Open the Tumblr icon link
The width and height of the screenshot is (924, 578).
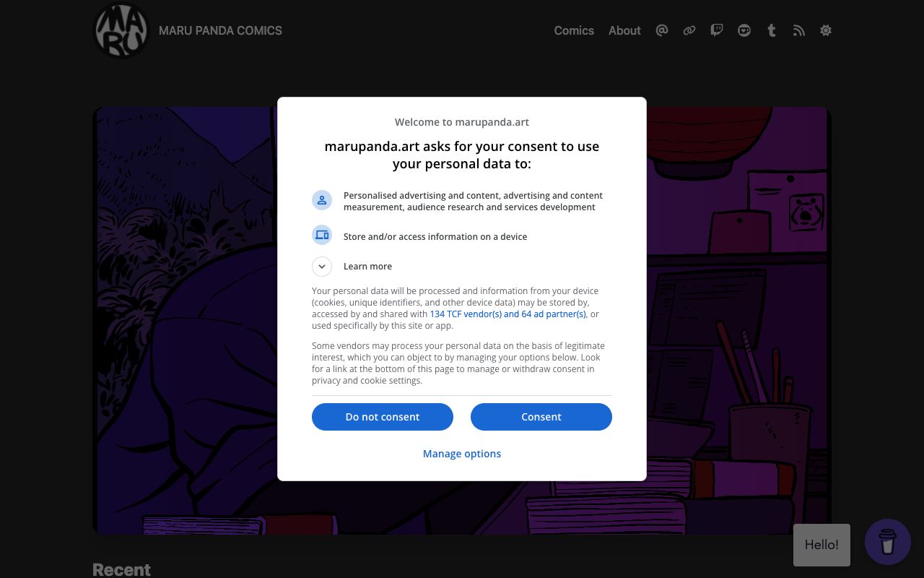pyautogui.click(x=772, y=30)
